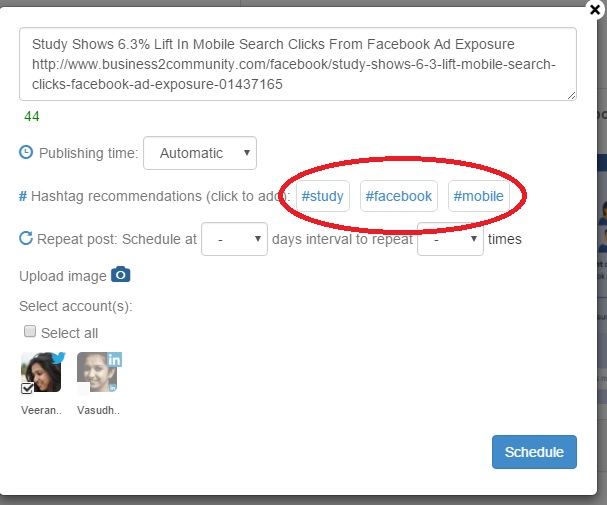
Task: Click the clock icon beside Publishing time
Action: pyautogui.click(x=26, y=152)
